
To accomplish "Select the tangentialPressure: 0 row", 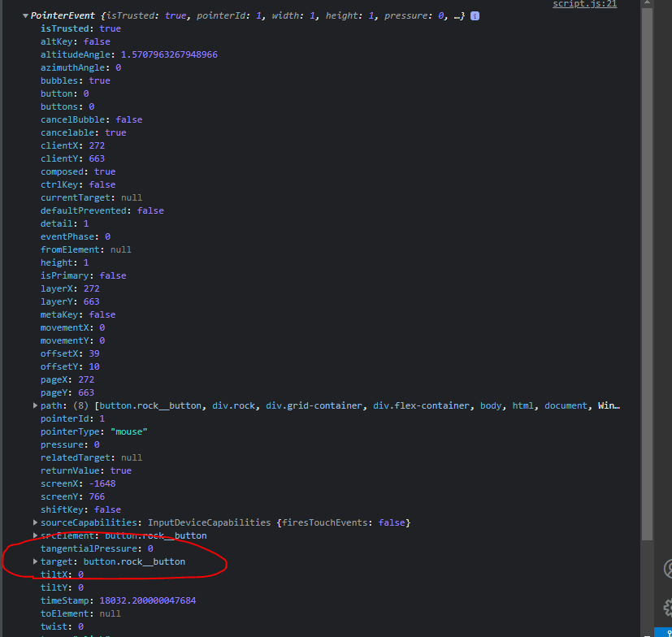I will [x=97, y=548].
